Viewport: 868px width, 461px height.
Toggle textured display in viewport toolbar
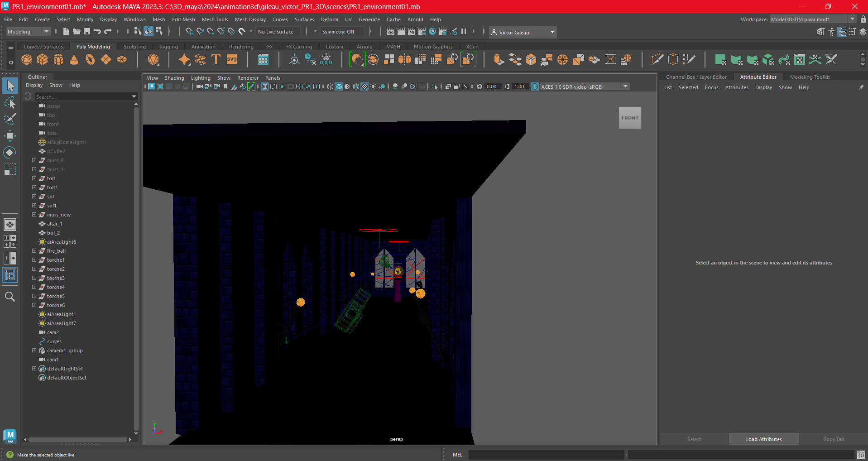click(x=364, y=86)
